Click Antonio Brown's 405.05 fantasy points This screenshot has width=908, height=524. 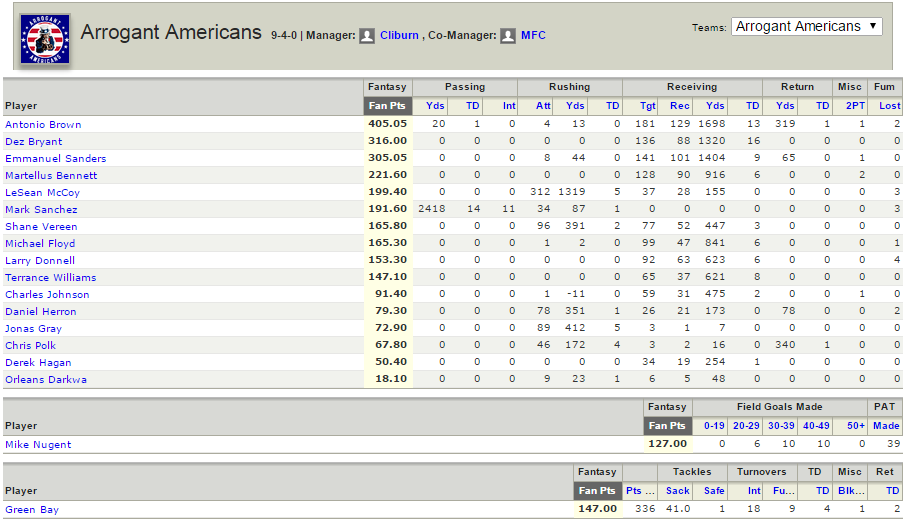tap(387, 123)
